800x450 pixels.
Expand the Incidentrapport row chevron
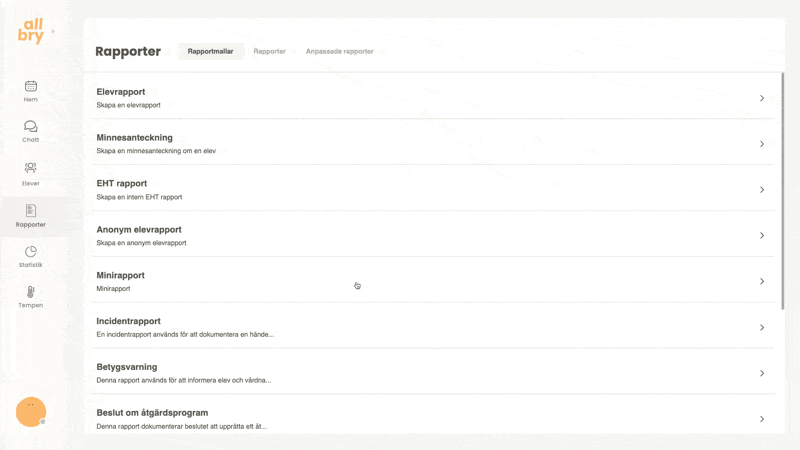(x=762, y=328)
